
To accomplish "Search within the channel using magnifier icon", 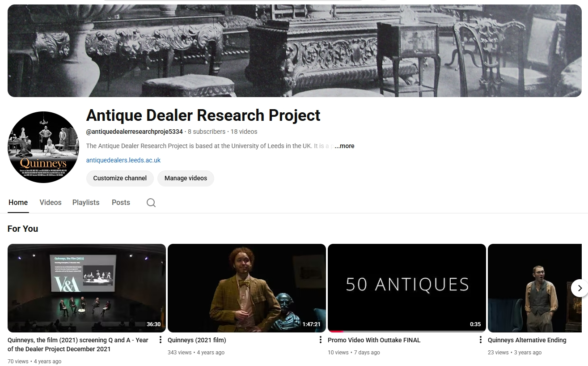I will 151,203.
